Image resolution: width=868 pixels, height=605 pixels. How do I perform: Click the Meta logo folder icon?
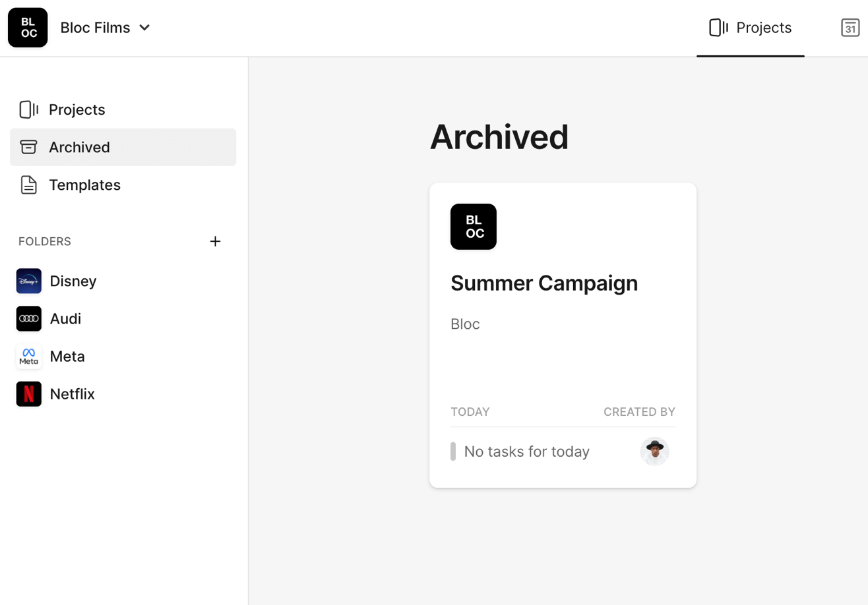pos(29,357)
